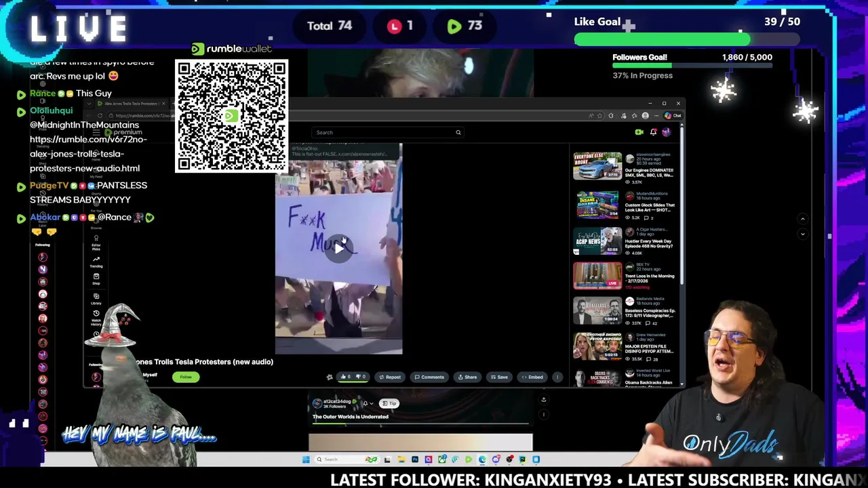Open the Copilot Chat button in Edge
Image resolution: width=868 pixels, height=488 pixels.
[x=673, y=116]
